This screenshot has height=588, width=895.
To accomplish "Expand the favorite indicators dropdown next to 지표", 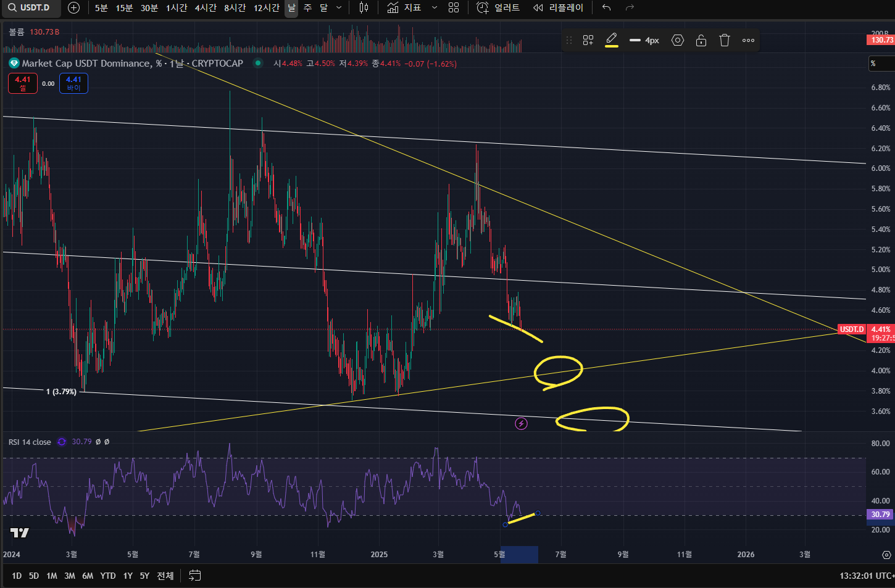I will click(435, 7).
